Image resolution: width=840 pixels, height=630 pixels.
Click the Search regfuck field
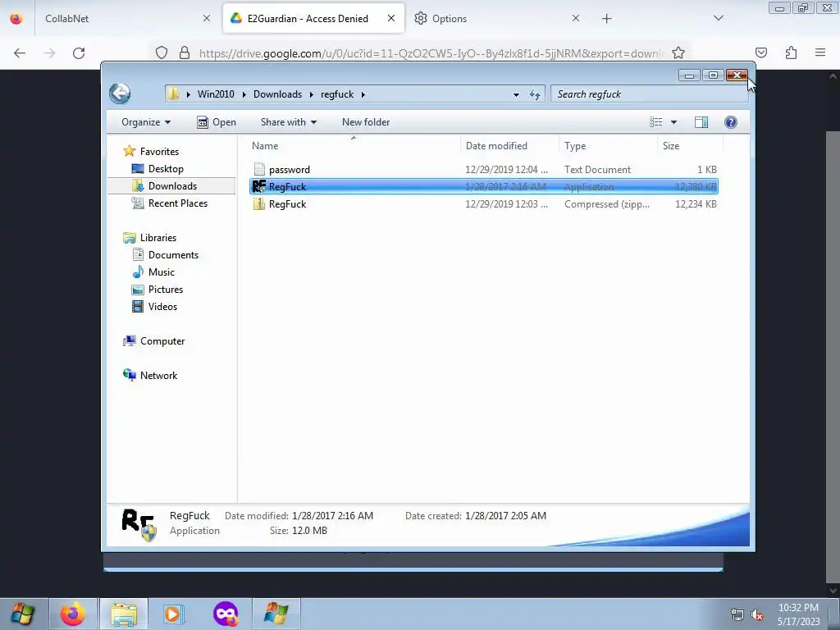pos(648,94)
